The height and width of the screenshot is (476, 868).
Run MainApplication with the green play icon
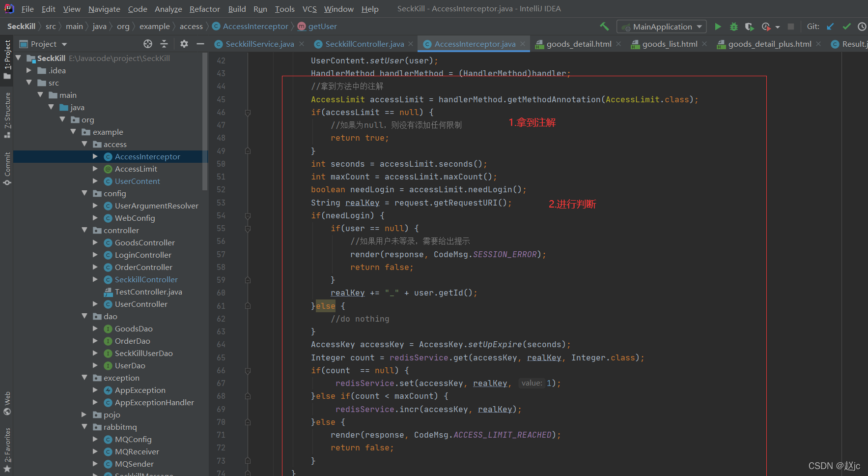718,27
